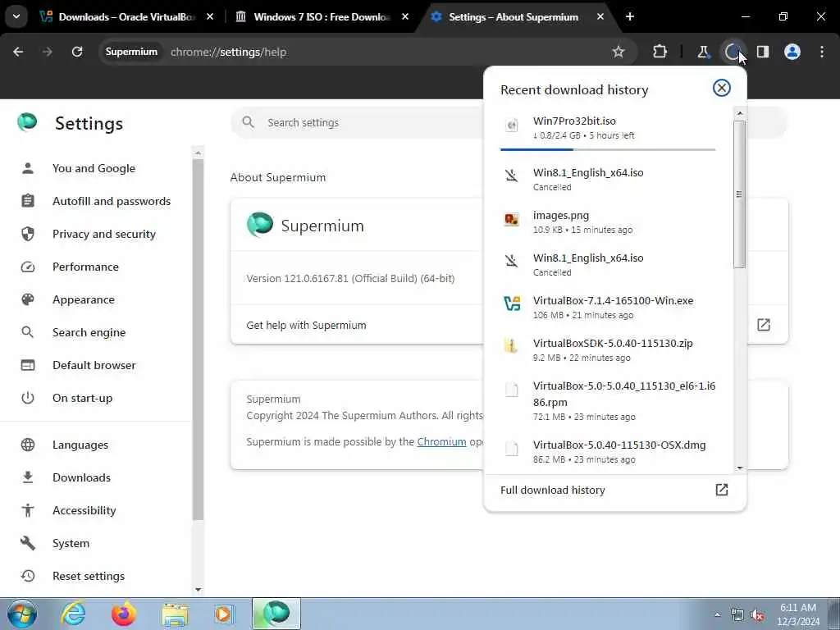
Task: Launch Firefox from the taskbar
Action: click(123, 614)
